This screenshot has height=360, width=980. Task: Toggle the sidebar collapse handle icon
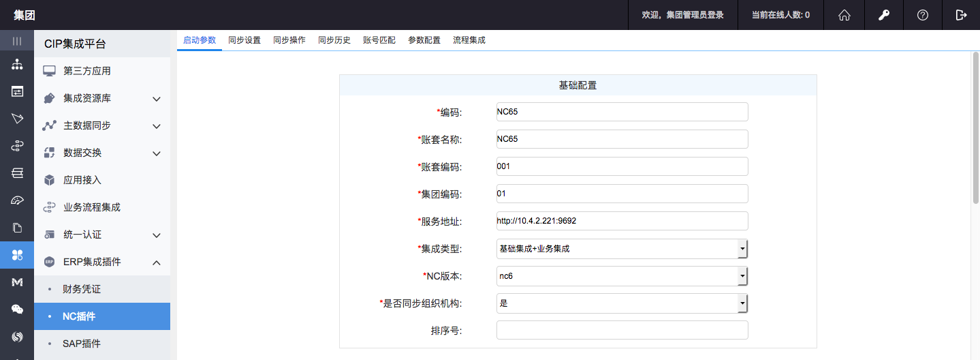coord(17,41)
